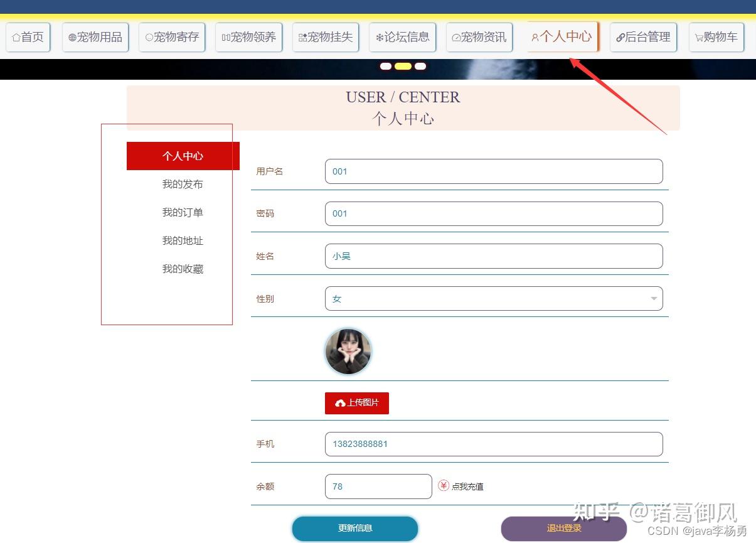Select 我的收藏 from the sidebar
This screenshot has height=543, width=756.
(x=183, y=269)
